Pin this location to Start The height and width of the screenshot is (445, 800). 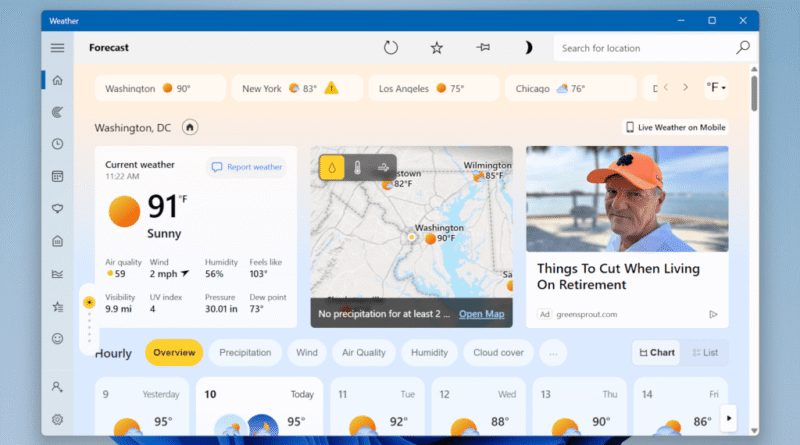(x=483, y=47)
